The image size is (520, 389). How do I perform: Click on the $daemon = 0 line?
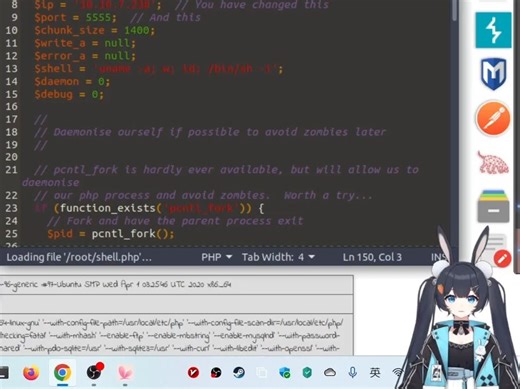[72, 81]
